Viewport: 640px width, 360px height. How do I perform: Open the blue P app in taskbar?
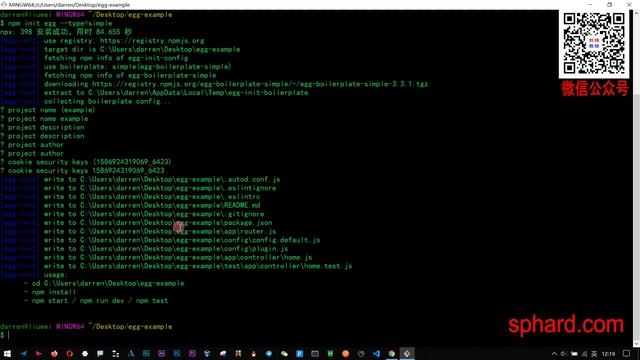coord(300,353)
